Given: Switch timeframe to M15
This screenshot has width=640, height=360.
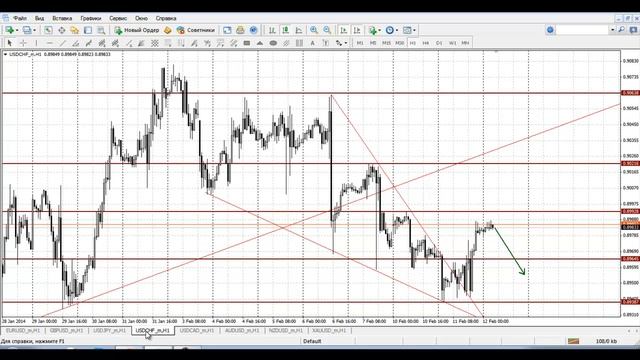Looking at the screenshot, I should pos(386,43).
